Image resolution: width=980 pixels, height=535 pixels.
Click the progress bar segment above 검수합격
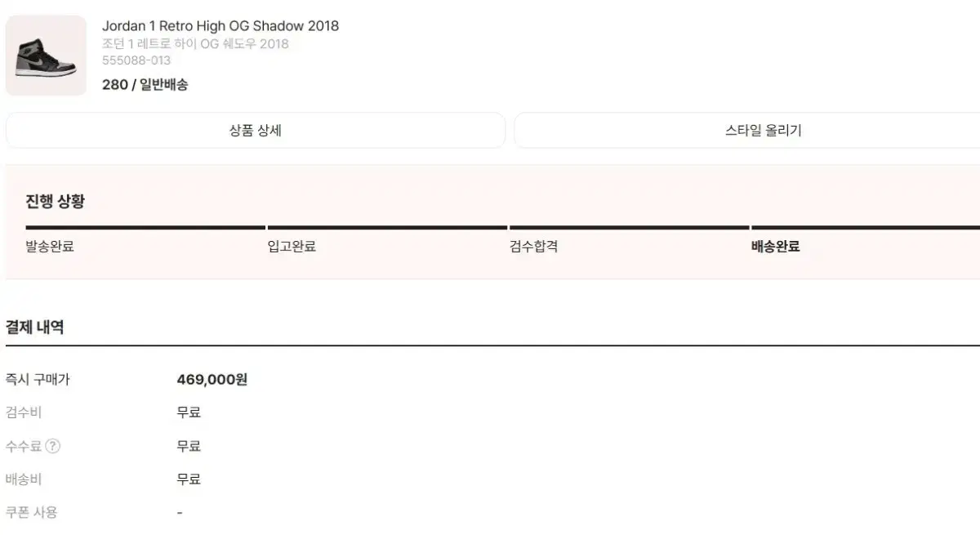629,227
